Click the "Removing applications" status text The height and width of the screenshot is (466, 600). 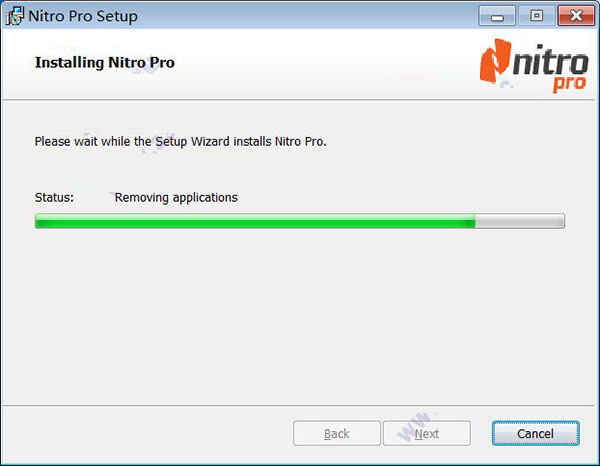click(176, 198)
